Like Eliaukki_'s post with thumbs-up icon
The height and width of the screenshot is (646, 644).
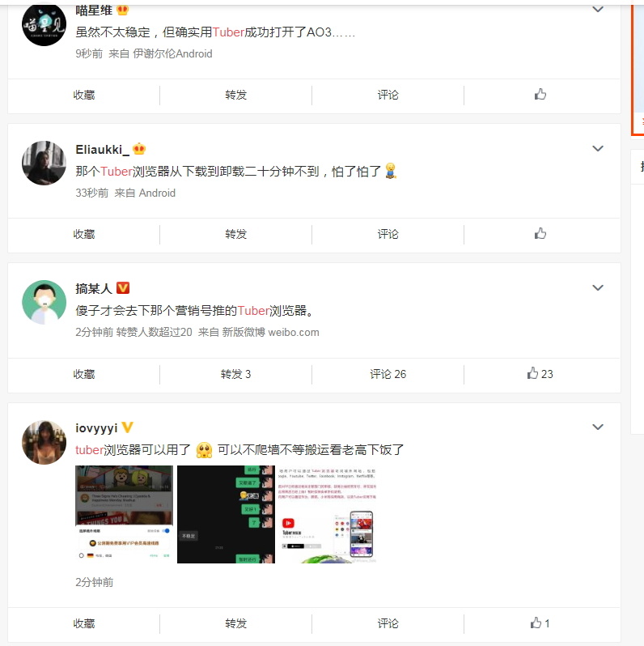point(540,234)
